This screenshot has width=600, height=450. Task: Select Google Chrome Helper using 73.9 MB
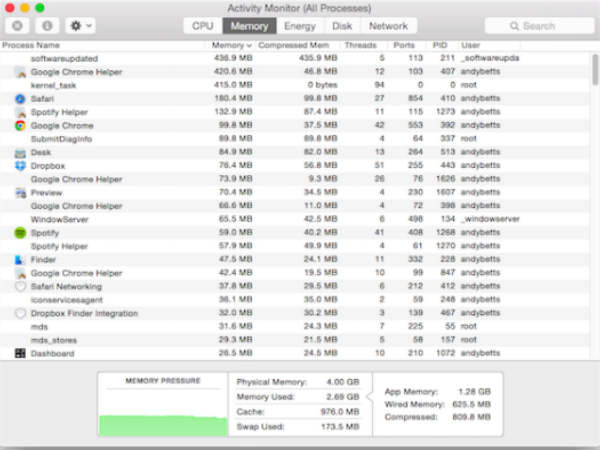coord(295,179)
